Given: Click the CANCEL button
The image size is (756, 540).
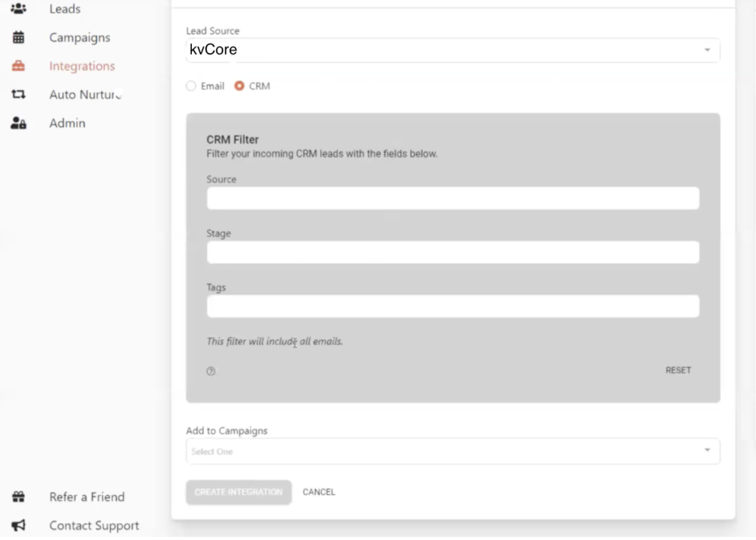Looking at the screenshot, I should point(319,492).
